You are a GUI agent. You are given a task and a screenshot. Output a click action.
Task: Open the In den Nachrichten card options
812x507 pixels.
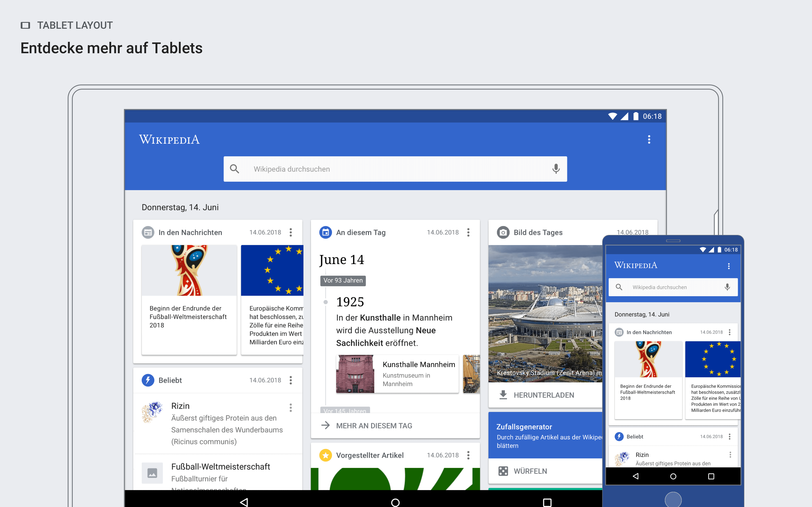coord(291,232)
